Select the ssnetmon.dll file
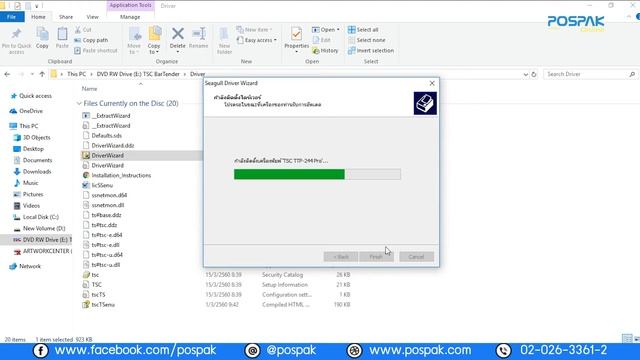 103,205
